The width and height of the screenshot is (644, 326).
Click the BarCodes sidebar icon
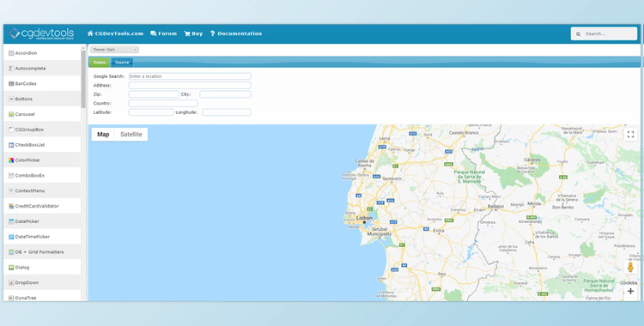(x=11, y=84)
